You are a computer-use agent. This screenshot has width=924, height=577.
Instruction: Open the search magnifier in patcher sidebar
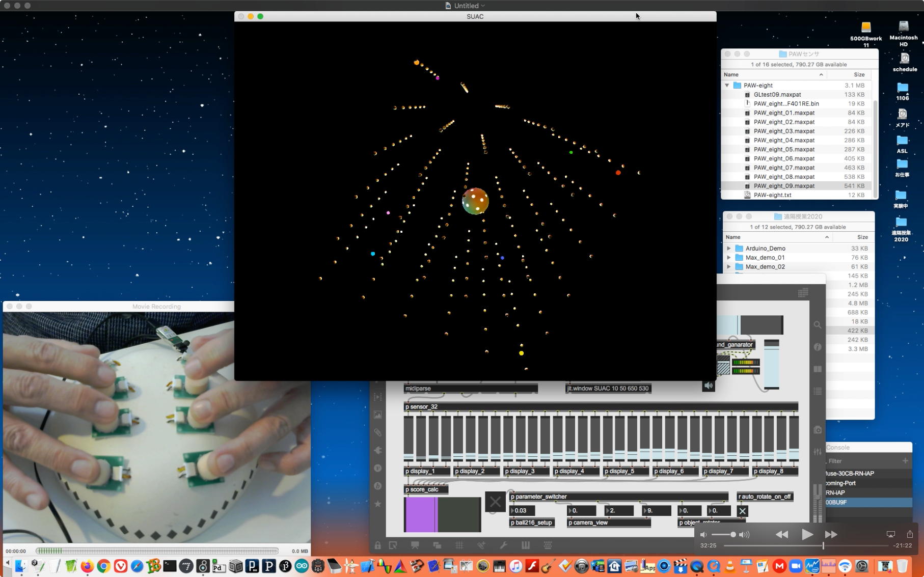[818, 325]
